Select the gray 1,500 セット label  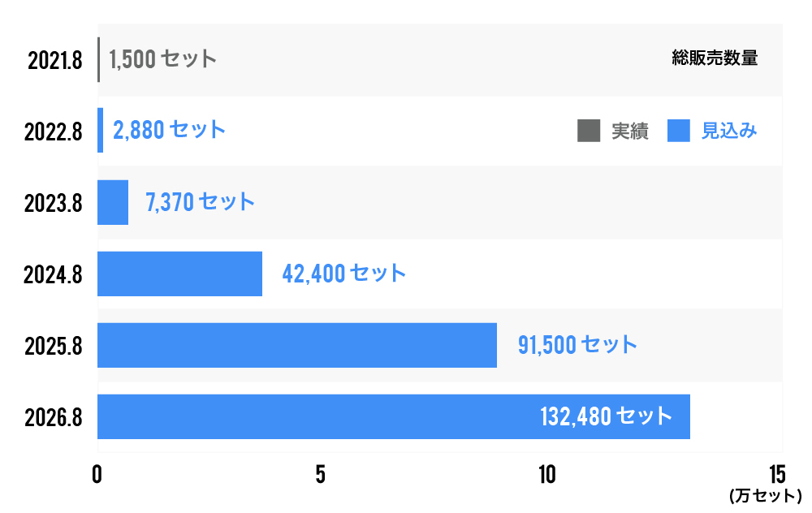tap(162, 59)
